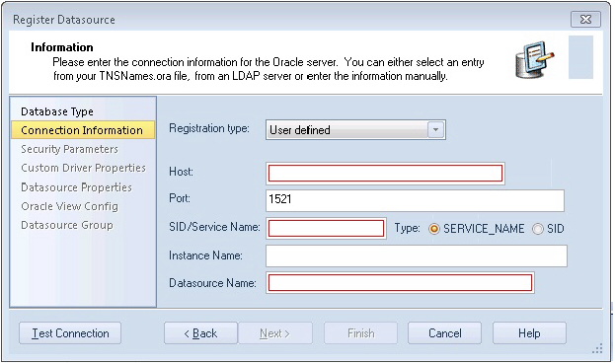Go to Database Type step
This screenshot has width=615, height=364.
coord(57,111)
